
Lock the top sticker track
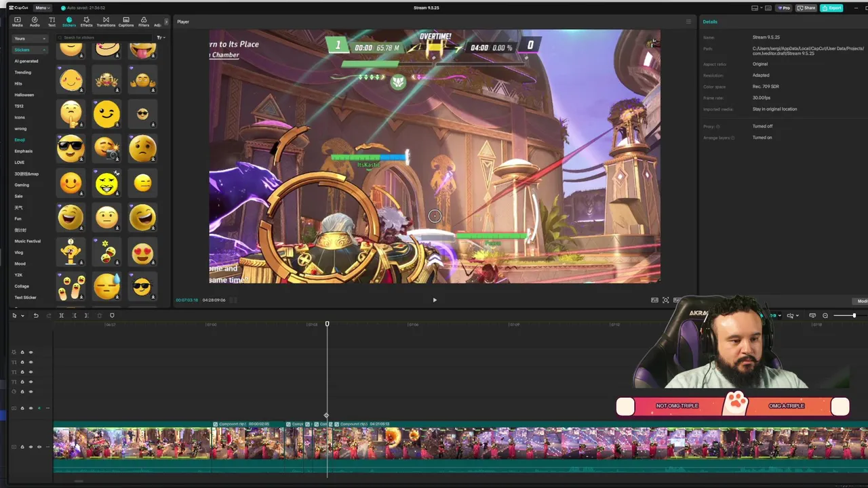coord(22,352)
